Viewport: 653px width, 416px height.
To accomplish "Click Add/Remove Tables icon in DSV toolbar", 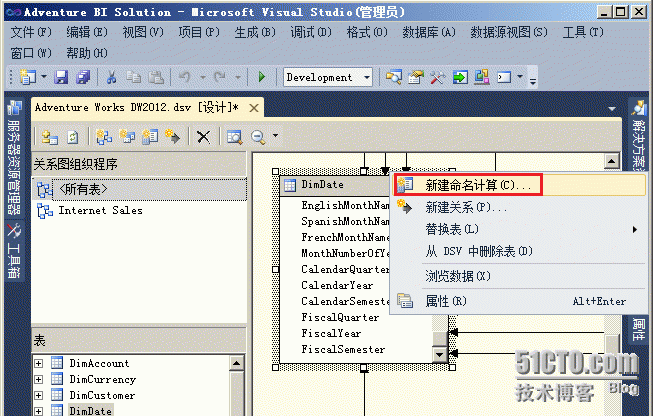I will click(x=50, y=137).
